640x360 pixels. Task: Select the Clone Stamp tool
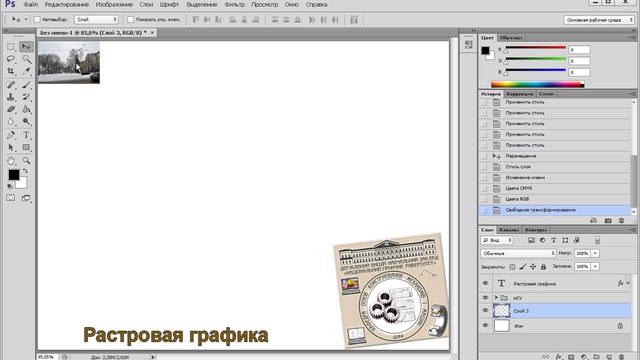pyautogui.click(x=11, y=97)
